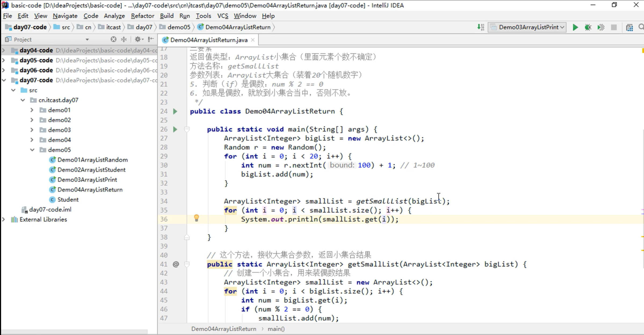The height and width of the screenshot is (335, 644).
Task: Open Student class in project tree
Action: pos(68,200)
